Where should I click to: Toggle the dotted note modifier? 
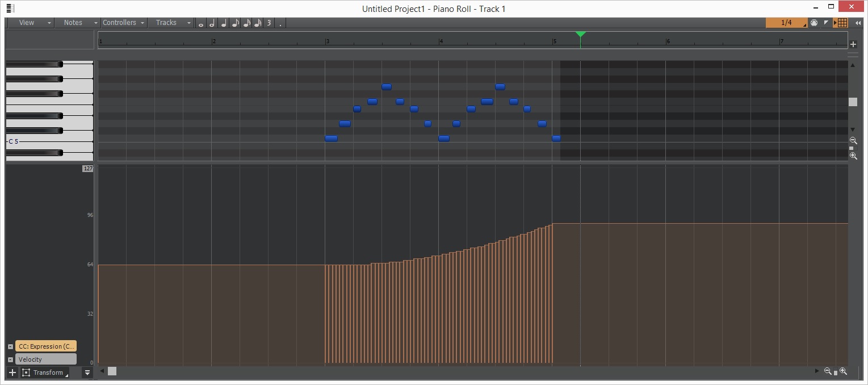point(280,23)
